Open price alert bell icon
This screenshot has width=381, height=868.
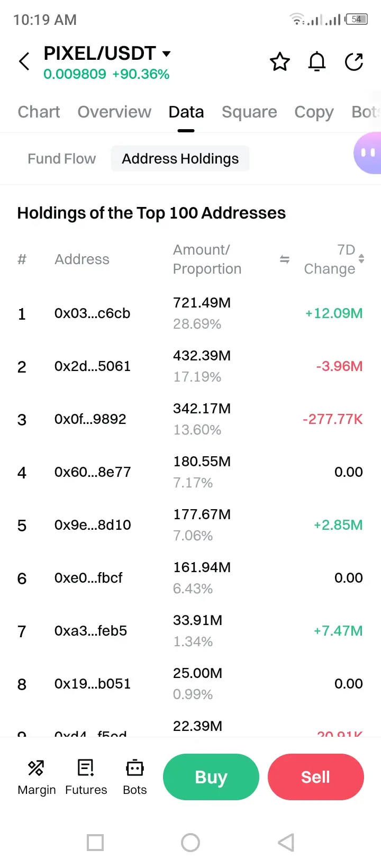tap(317, 62)
